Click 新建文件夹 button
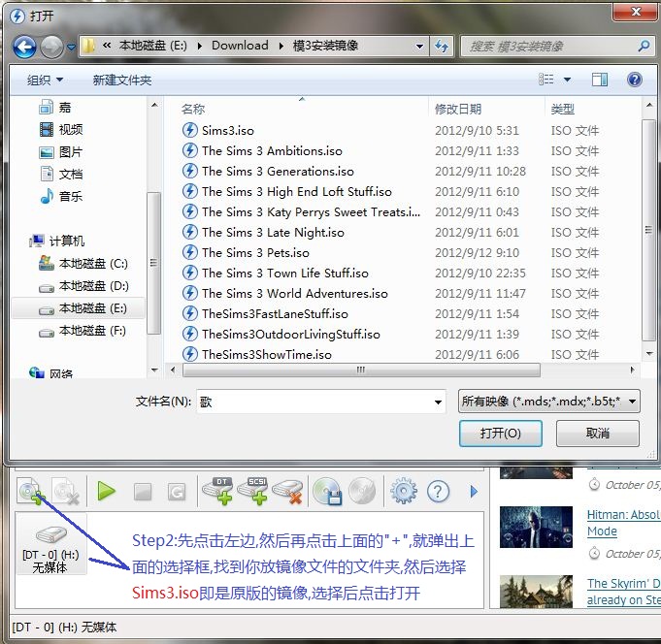The image size is (661, 644). (122, 80)
